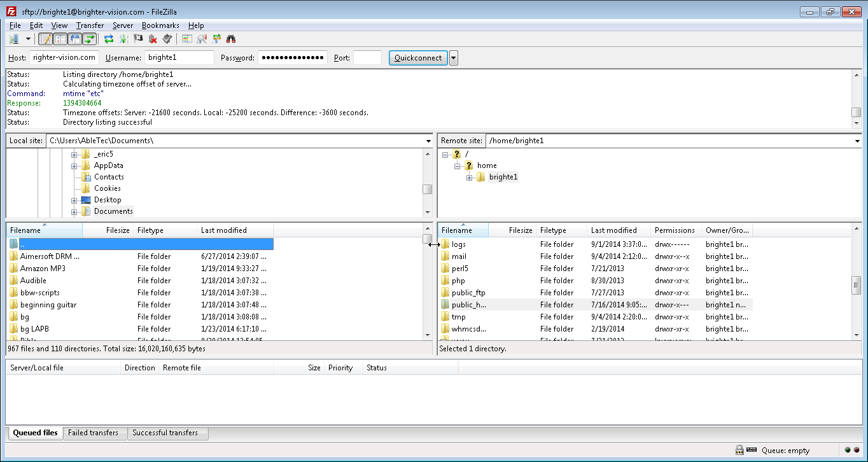The height and width of the screenshot is (462, 868).
Task: Toggle synchronized browsing
Action: point(216,39)
